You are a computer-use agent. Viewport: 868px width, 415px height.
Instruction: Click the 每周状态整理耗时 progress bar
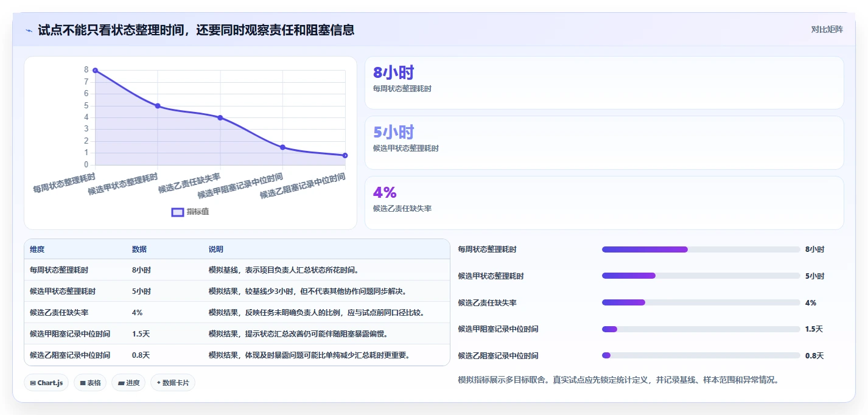point(701,249)
